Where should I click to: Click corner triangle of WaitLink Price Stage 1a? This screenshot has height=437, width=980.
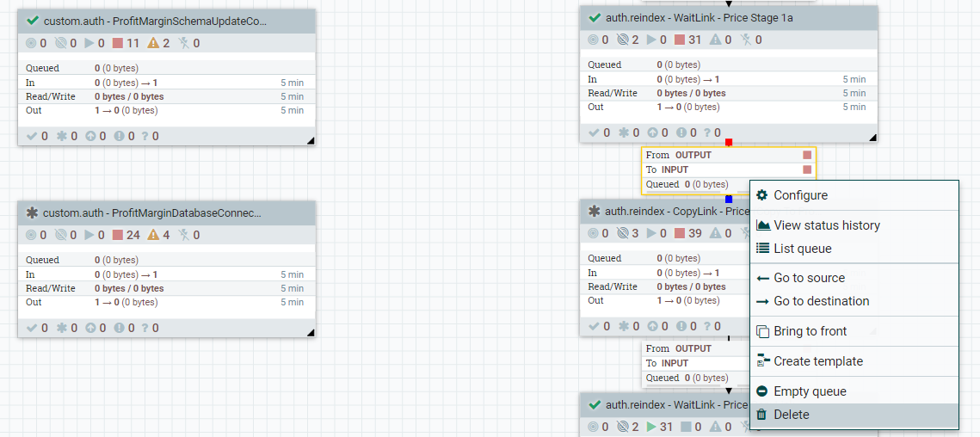[873, 138]
